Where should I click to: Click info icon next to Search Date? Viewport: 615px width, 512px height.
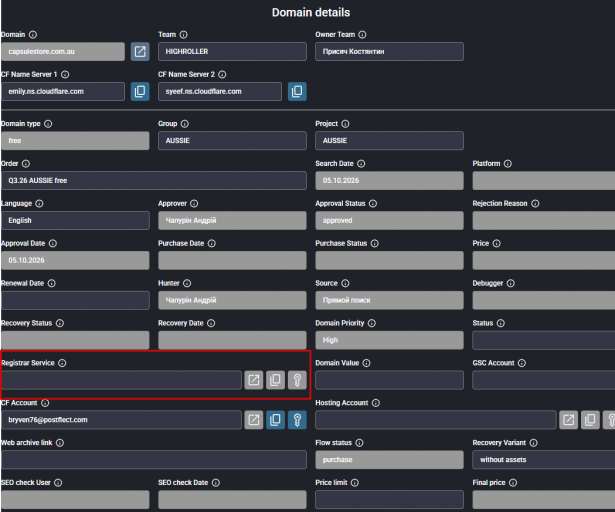coord(361,164)
